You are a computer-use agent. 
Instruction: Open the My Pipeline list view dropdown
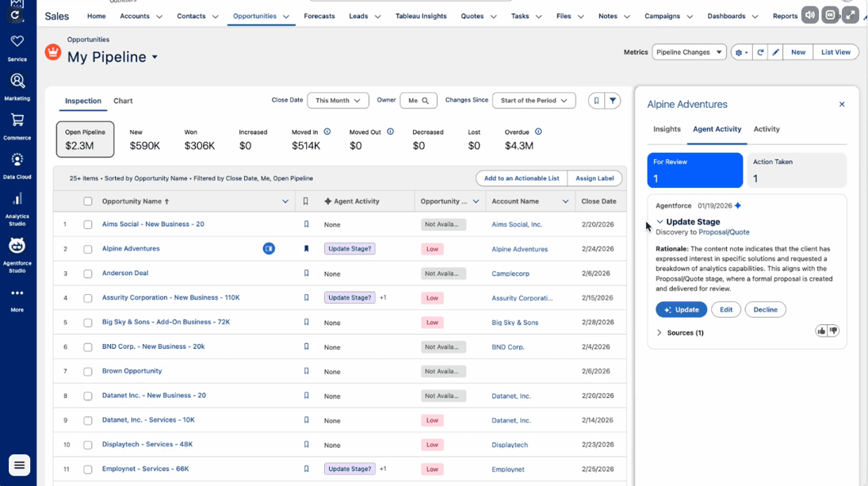(155, 57)
